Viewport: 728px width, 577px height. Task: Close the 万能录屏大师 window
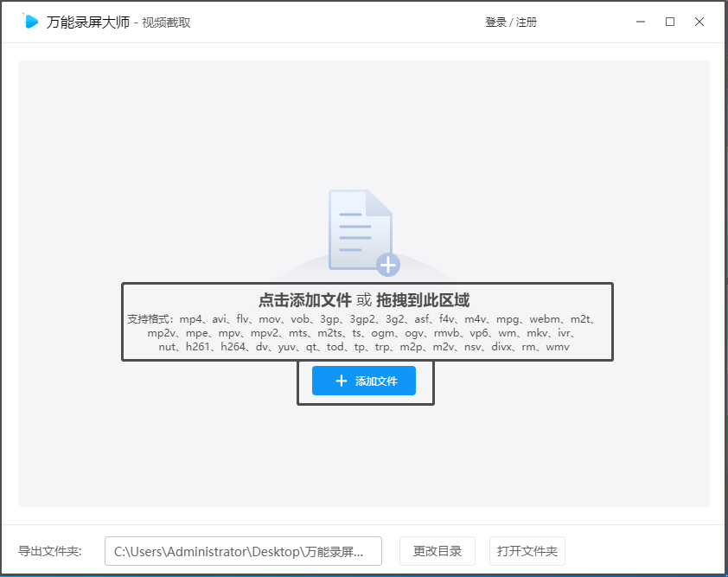tap(699, 22)
